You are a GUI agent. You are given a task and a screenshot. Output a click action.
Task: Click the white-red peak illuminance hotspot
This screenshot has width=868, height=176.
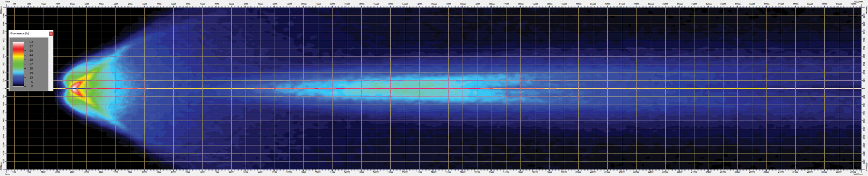[x=75, y=87]
